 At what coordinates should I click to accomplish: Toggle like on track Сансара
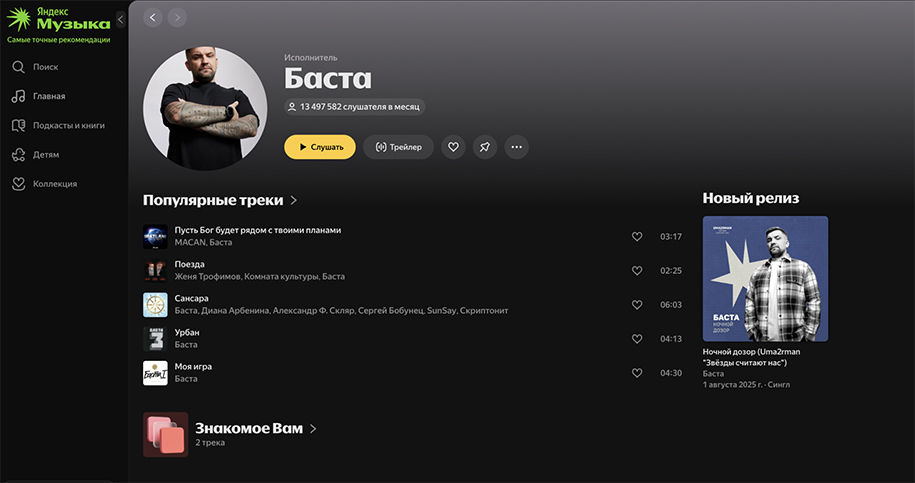tap(637, 304)
